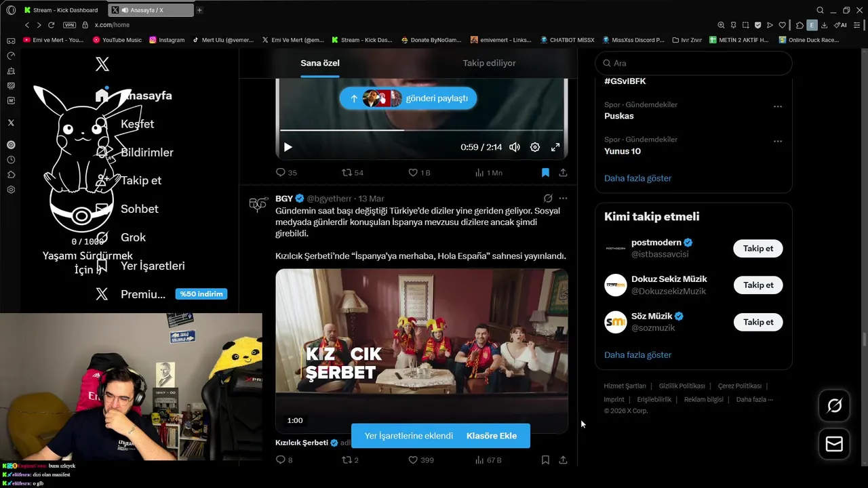Like the post with 1 B likes
Image resolution: width=868 pixels, height=488 pixels.
[x=419, y=173]
